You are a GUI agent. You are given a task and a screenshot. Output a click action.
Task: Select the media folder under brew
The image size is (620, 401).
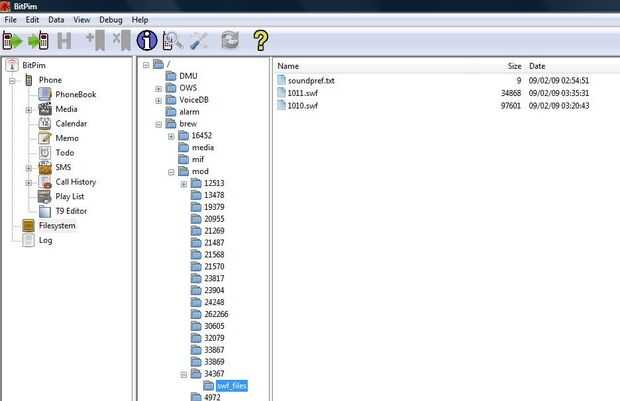click(203, 147)
